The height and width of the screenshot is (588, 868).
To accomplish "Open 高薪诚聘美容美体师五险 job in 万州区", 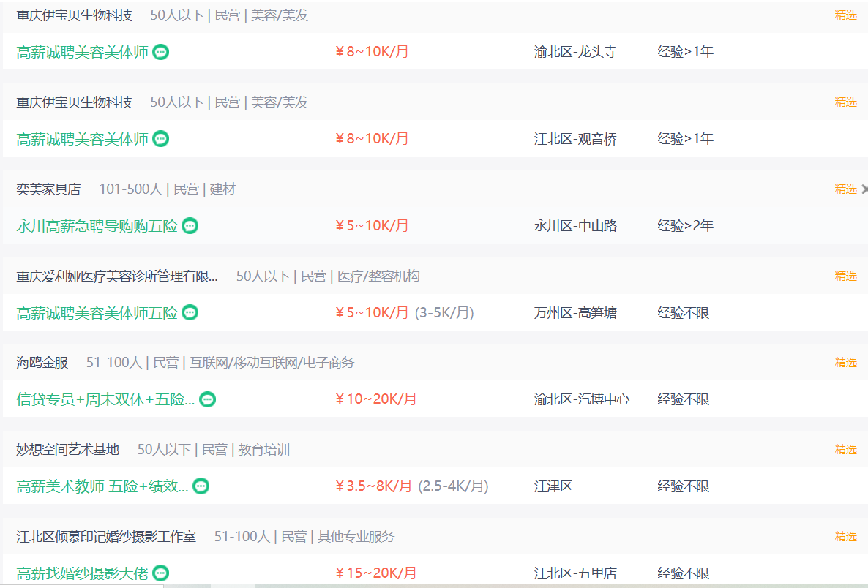I will (97, 312).
